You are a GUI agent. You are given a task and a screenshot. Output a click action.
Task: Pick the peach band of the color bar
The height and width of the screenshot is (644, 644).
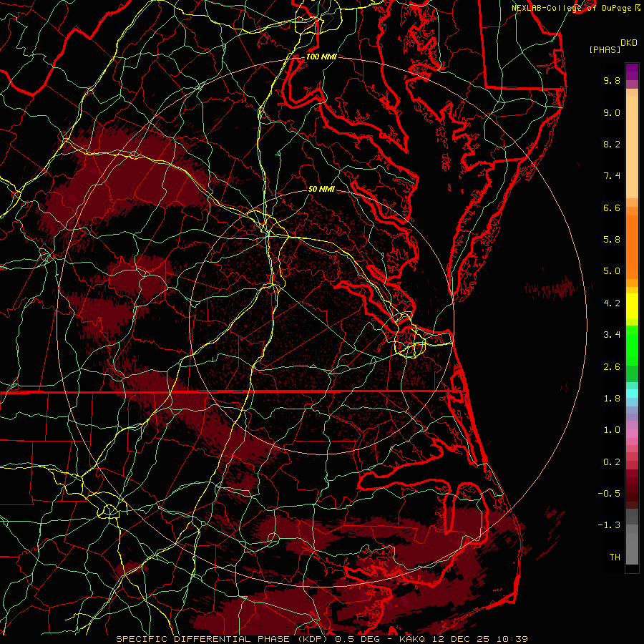[632, 147]
